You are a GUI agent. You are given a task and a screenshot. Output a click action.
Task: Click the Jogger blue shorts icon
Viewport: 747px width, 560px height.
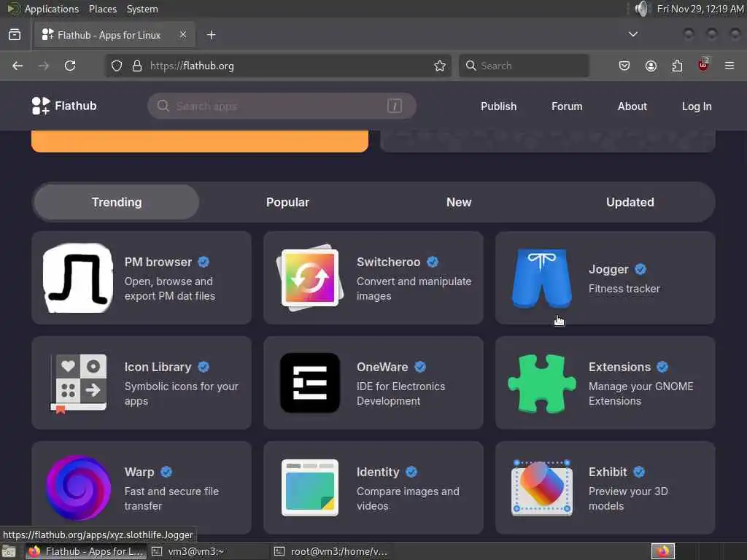pyautogui.click(x=542, y=278)
